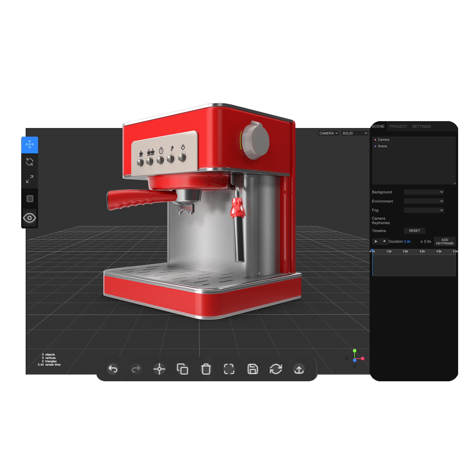Click the ADD KEYFRAME button
This screenshot has width=476, height=476.
445,241
